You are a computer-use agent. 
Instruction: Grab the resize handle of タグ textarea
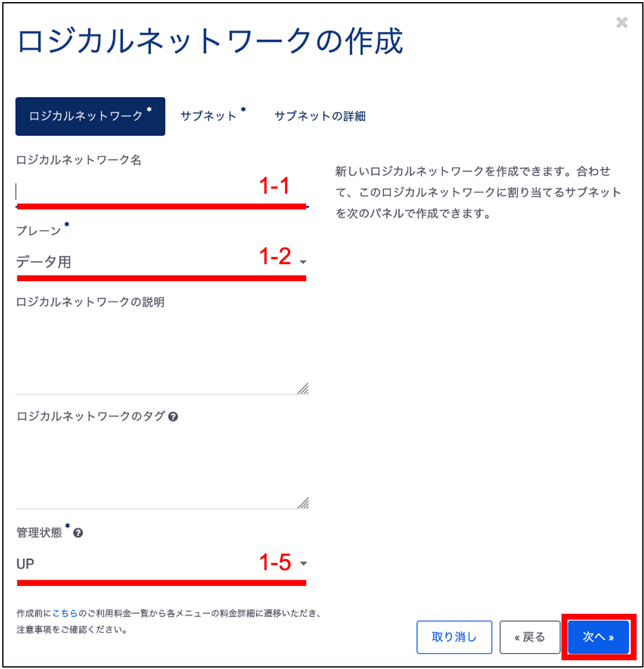[303, 503]
